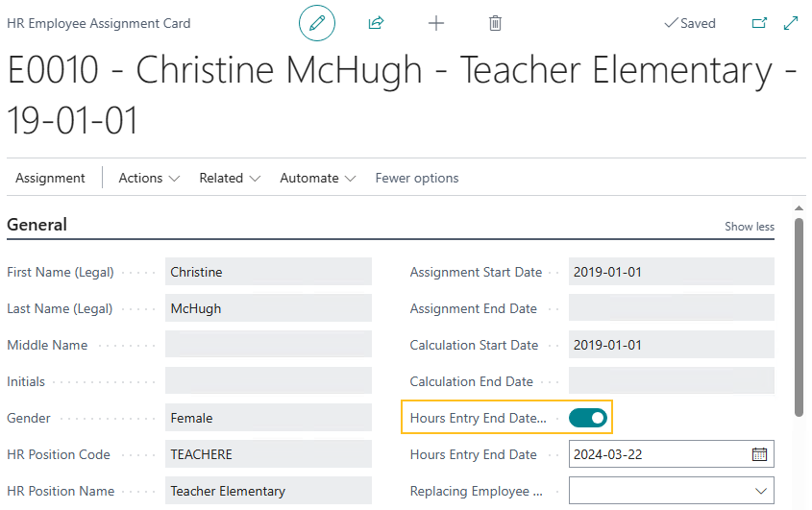Image resolution: width=812 pixels, height=510 pixels.
Task: Open calendar picker for Hours Entry End Date
Action: pyautogui.click(x=759, y=454)
